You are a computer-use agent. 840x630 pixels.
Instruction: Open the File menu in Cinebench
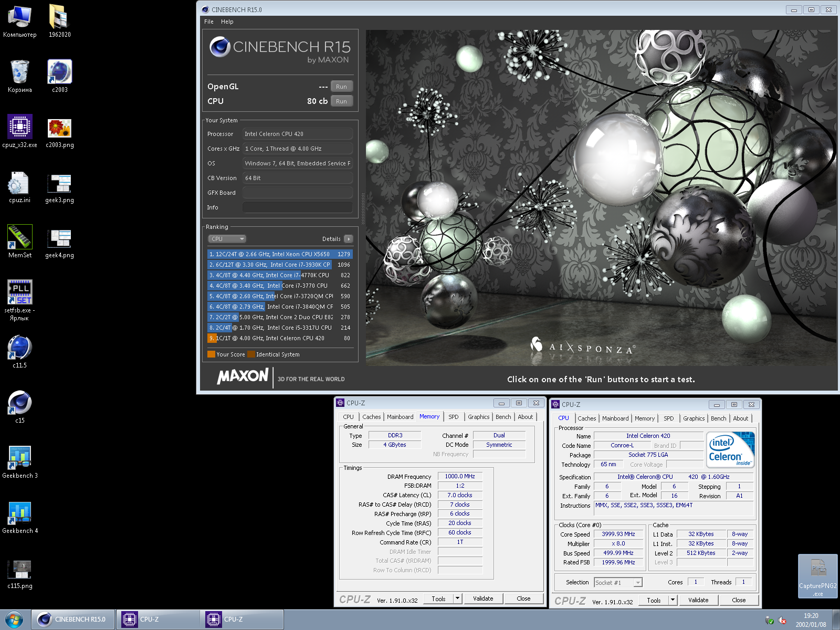pyautogui.click(x=209, y=22)
